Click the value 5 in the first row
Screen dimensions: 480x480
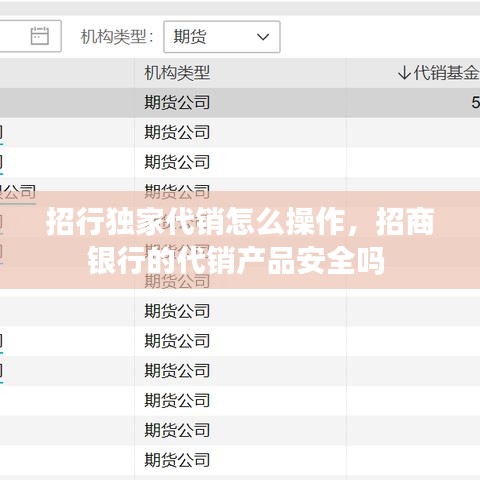476,102
